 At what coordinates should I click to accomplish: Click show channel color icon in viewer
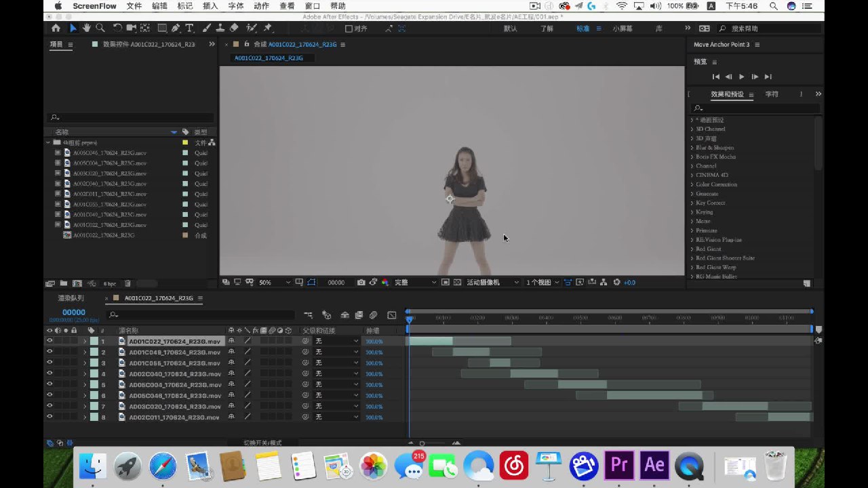pyautogui.click(x=384, y=282)
